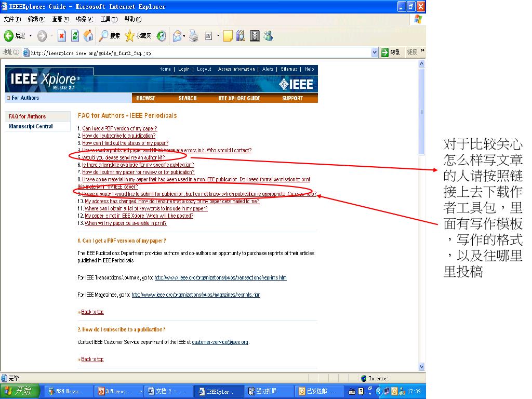This screenshot has width=532, height=399.
Task: Click the IEEE logo in banner
Action: pyautogui.click(x=296, y=84)
